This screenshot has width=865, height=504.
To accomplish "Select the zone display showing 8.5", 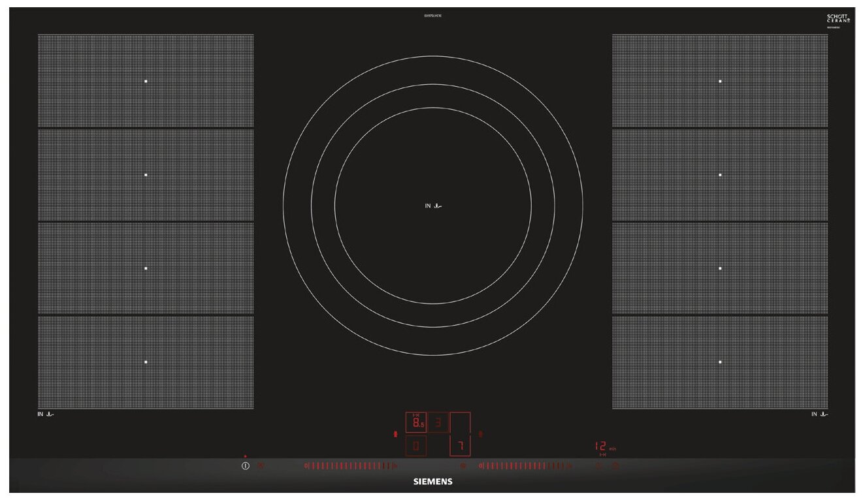I will point(416,423).
